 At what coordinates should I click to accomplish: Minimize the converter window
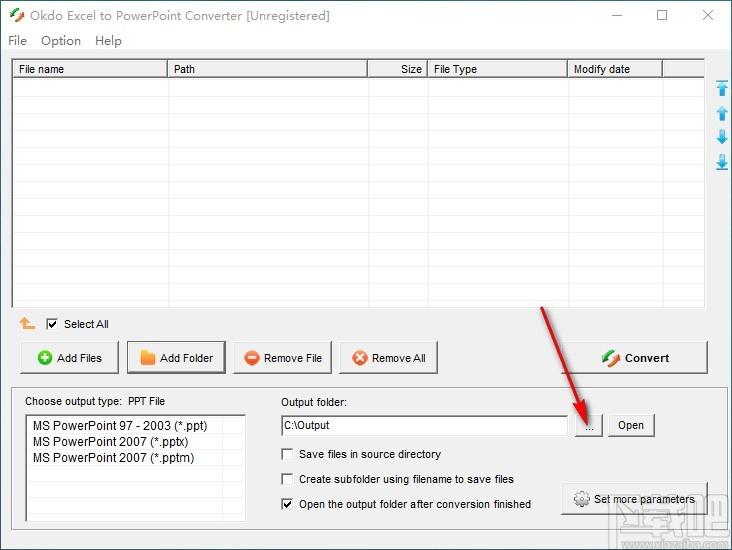pyautogui.click(x=617, y=15)
